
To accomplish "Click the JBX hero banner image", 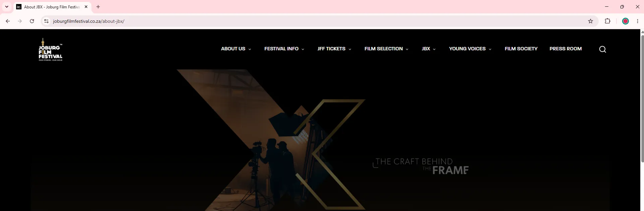I will point(320,140).
